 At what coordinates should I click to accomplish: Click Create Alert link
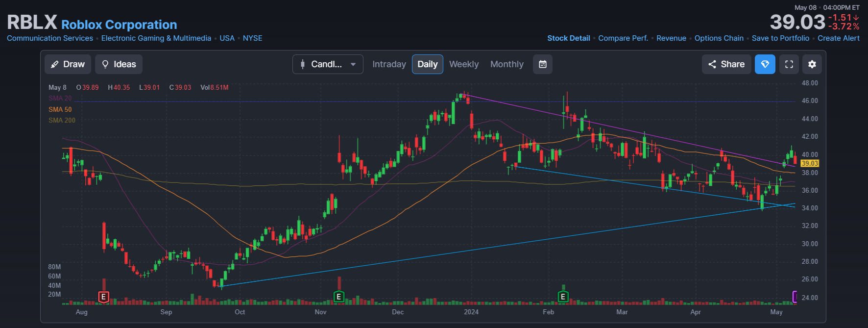coord(839,38)
